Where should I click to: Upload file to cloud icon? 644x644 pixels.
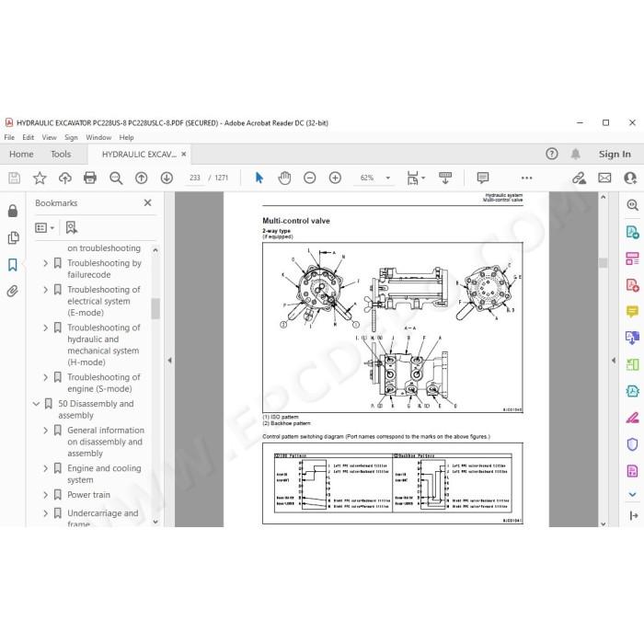(x=65, y=178)
